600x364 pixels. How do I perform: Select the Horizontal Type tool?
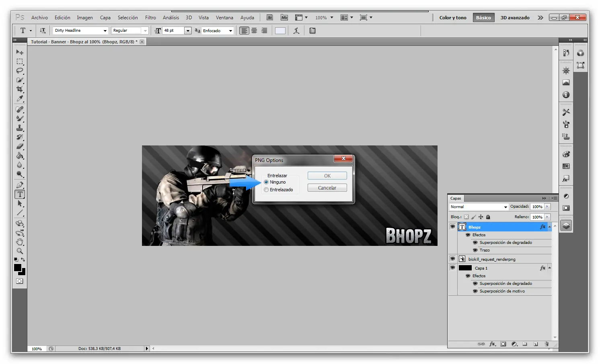(20, 194)
